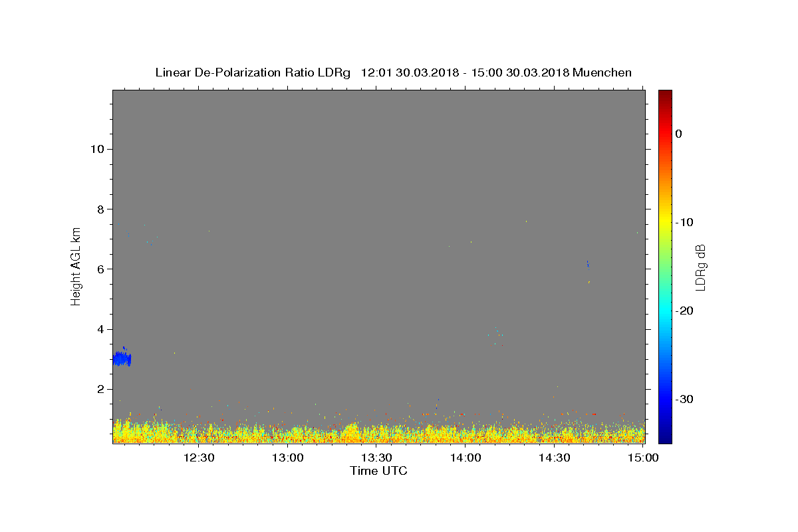Click the colorbar value -30 label
The width and height of the screenshot is (798, 532).
click(684, 399)
